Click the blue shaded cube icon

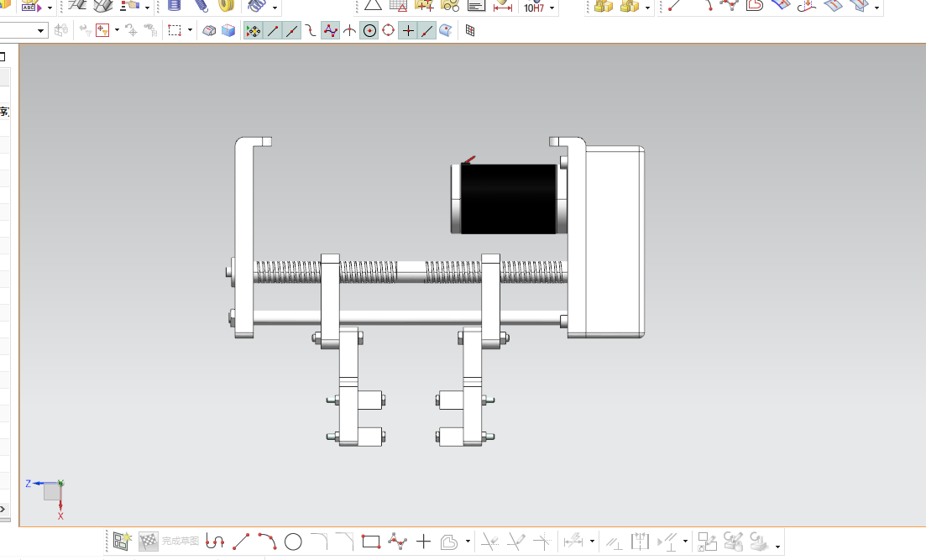tap(228, 31)
